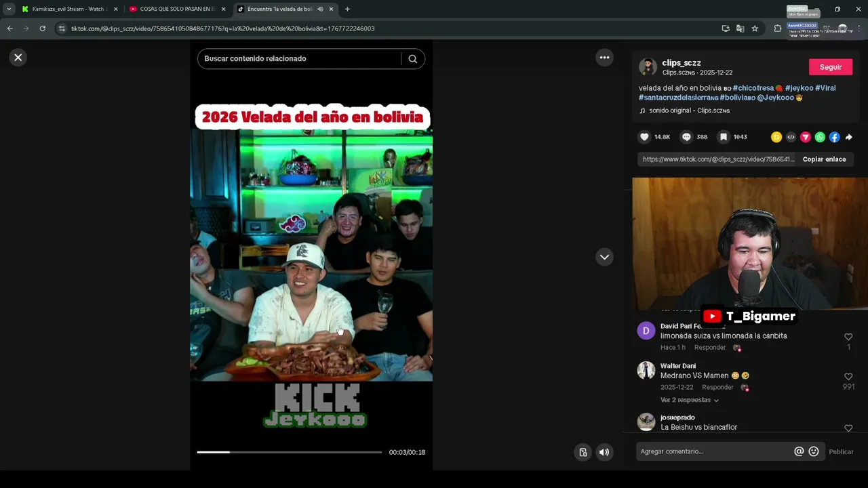Translate this page icon
868x488 pixels.
[740, 28]
